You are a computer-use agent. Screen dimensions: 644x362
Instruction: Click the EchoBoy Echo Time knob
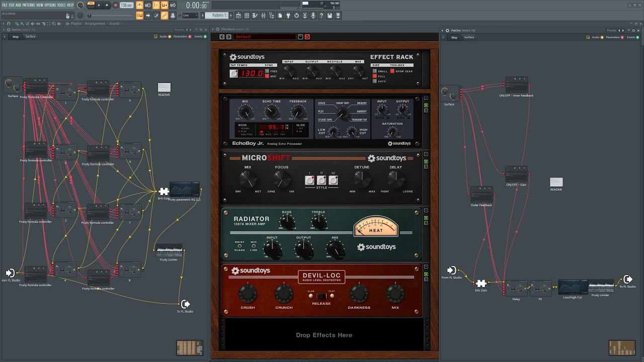272,112
